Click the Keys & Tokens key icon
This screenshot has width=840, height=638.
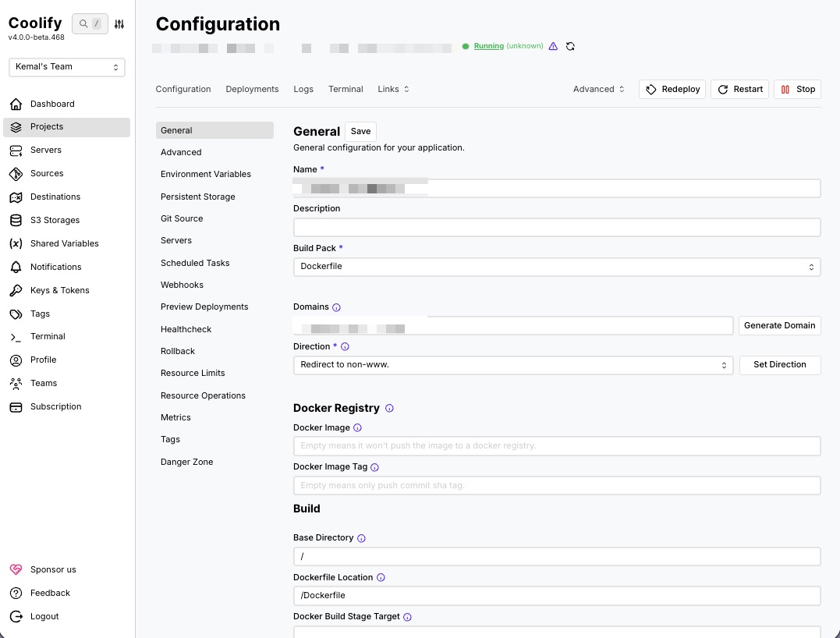tap(16, 290)
